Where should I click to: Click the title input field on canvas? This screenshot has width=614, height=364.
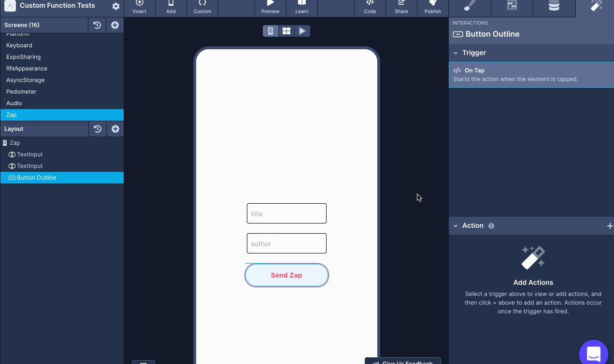click(x=286, y=213)
